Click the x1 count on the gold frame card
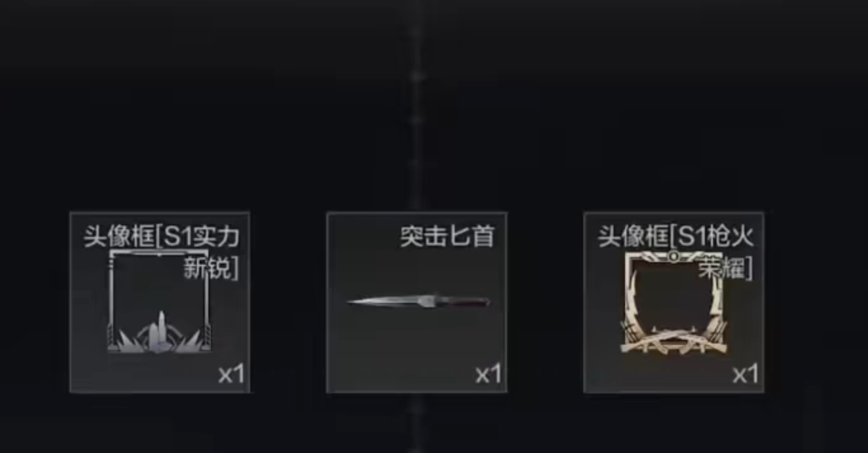 (745, 374)
